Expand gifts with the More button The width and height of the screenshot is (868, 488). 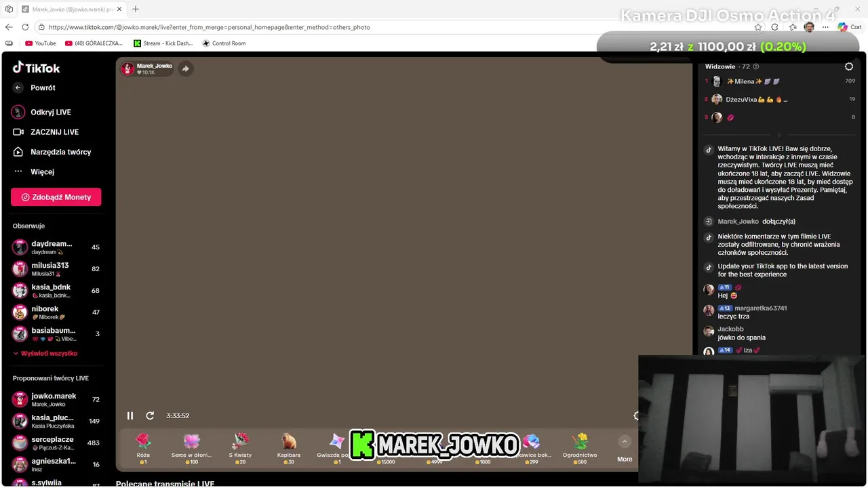click(x=625, y=449)
